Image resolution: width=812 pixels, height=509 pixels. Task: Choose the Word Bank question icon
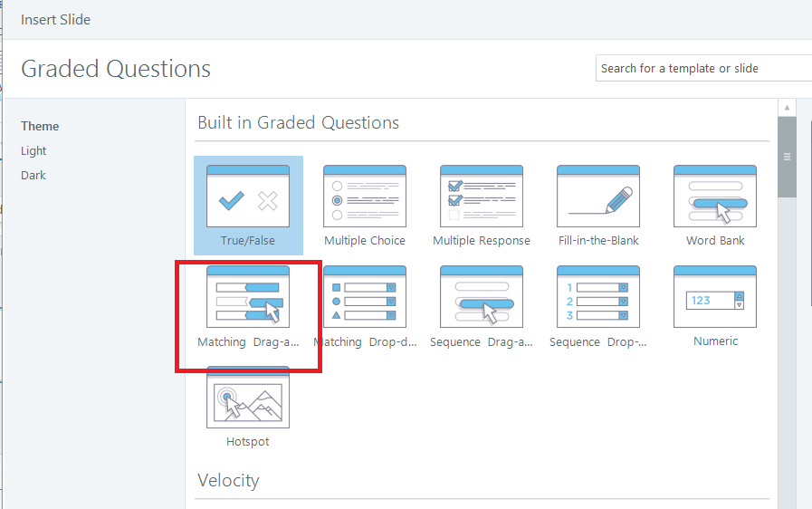click(715, 196)
